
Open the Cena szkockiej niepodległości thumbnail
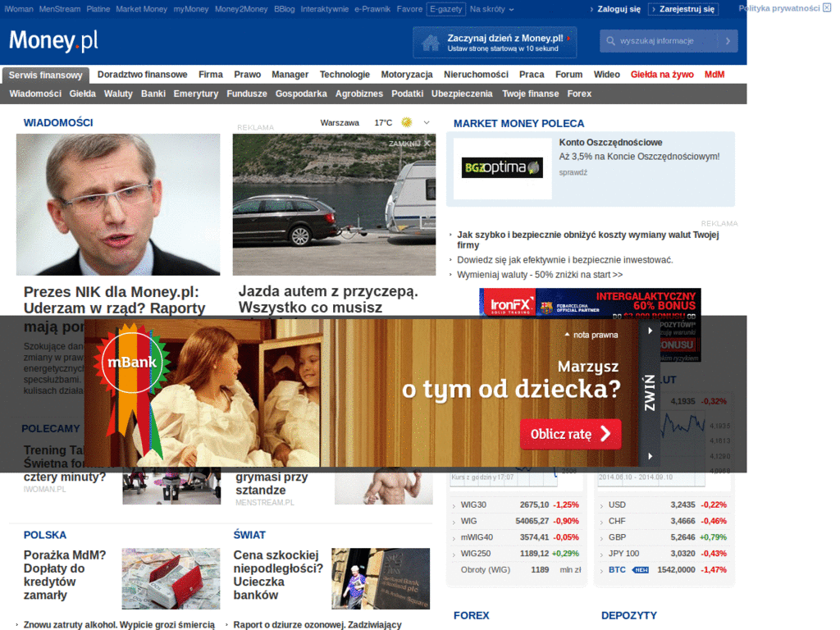tap(381, 578)
